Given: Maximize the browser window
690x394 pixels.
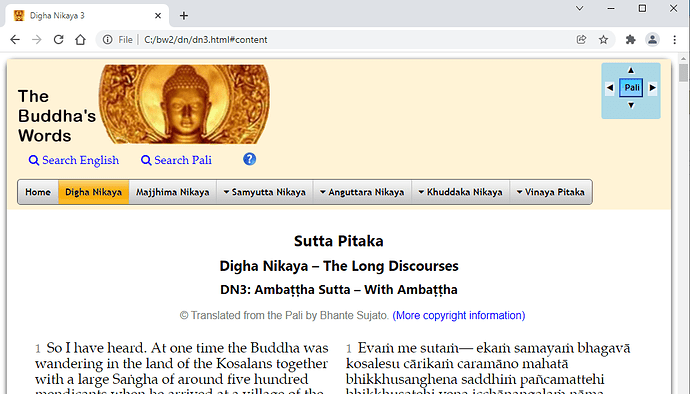Looking at the screenshot, I should pos(642,8).
